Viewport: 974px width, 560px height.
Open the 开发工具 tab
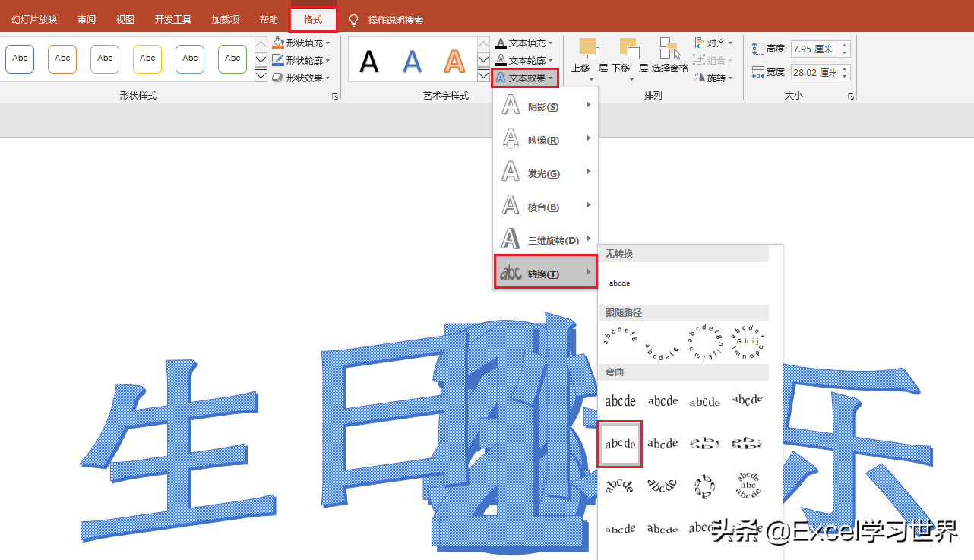pos(173,20)
